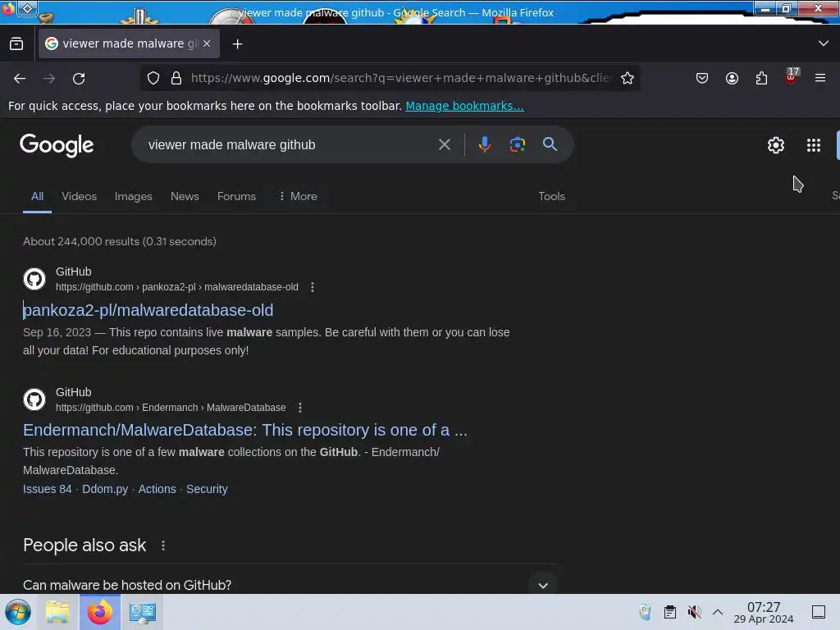Expand 'Can malware be hosted on GitHub?'
Screen dimensions: 840x630
(x=290, y=585)
